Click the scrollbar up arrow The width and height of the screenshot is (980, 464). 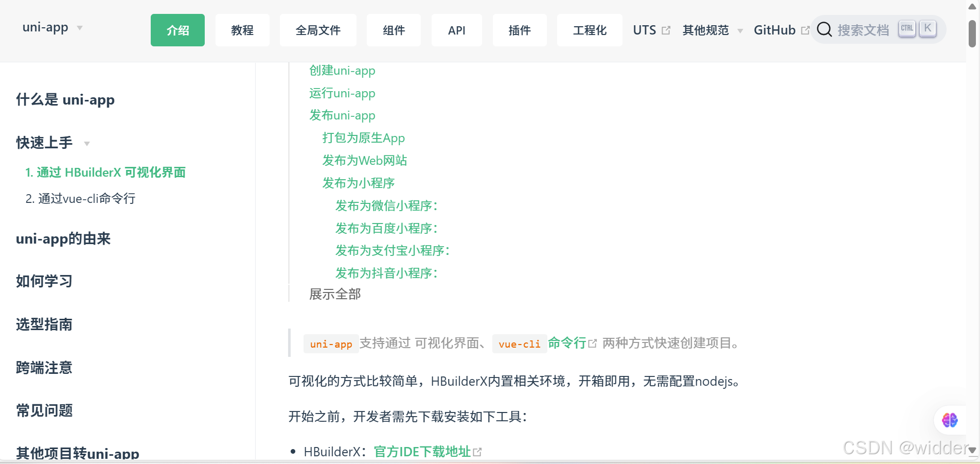click(972, 7)
